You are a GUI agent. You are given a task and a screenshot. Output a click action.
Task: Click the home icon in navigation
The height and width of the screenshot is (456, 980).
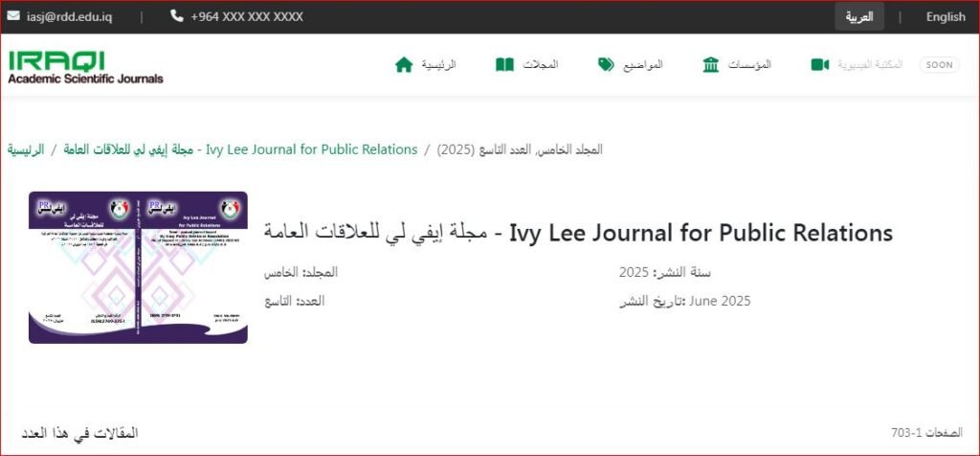coord(404,65)
